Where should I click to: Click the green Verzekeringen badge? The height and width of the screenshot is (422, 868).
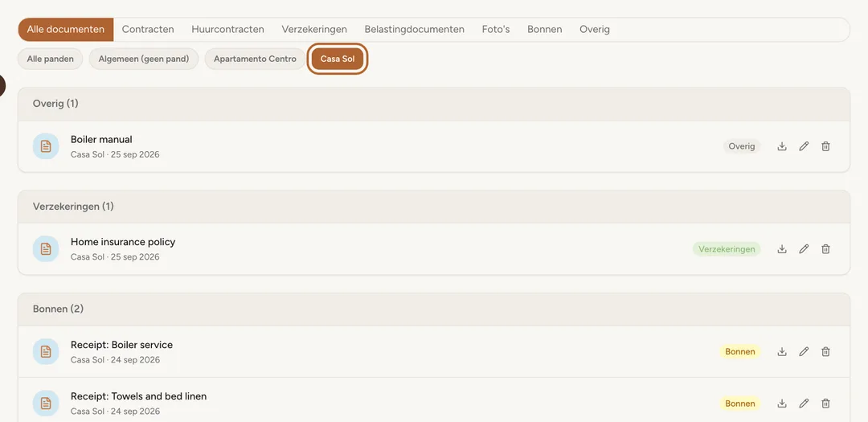click(x=727, y=249)
